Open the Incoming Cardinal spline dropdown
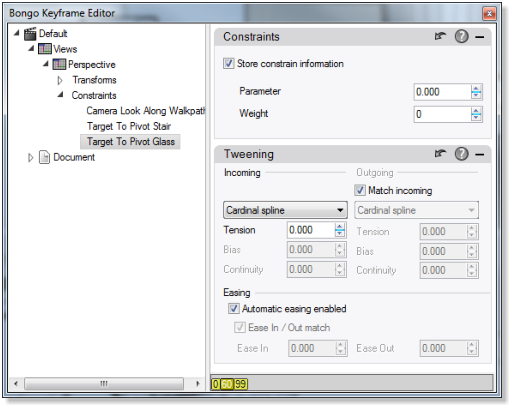Screen dimensions: 514x410 tap(285, 210)
